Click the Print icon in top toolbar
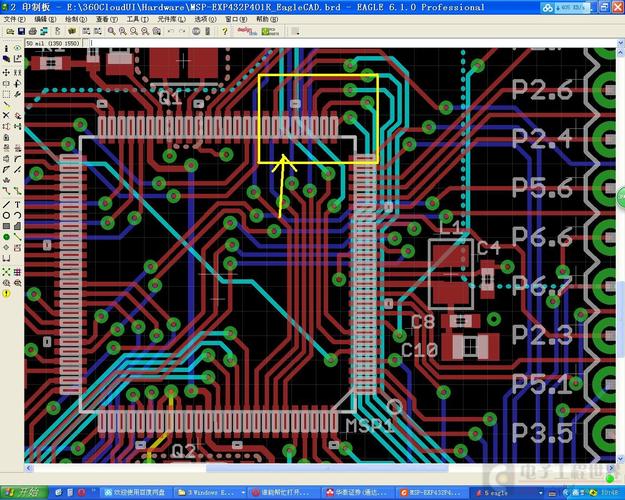 [31, 32]
